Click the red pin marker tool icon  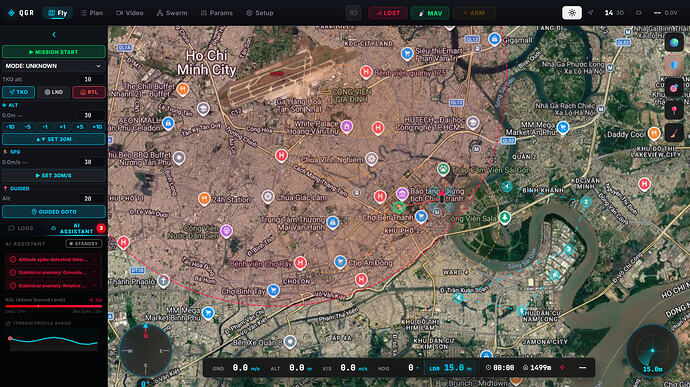674,110
